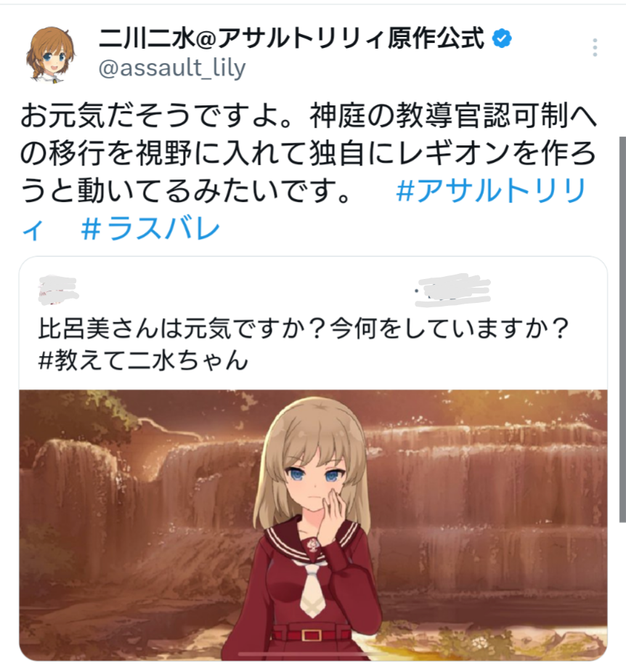Click quoted question 今何をしていますか？

pyautogui.click(x=450, y=329)
